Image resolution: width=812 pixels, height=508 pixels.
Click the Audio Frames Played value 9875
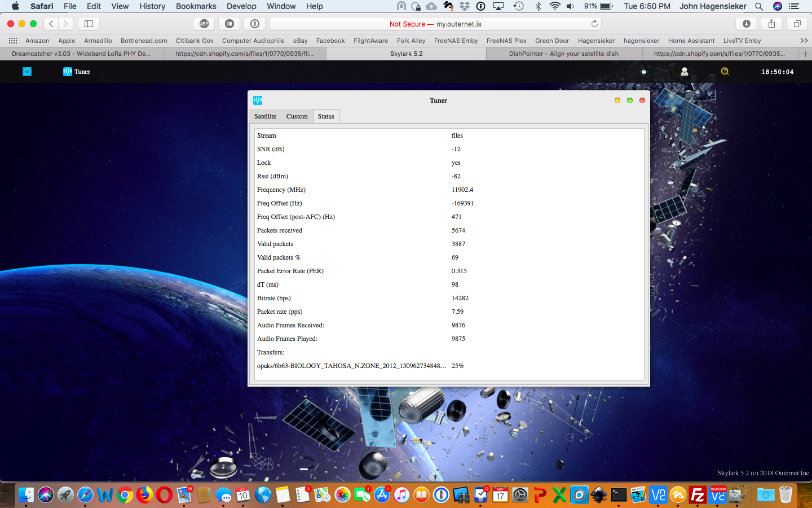[458, 339]
